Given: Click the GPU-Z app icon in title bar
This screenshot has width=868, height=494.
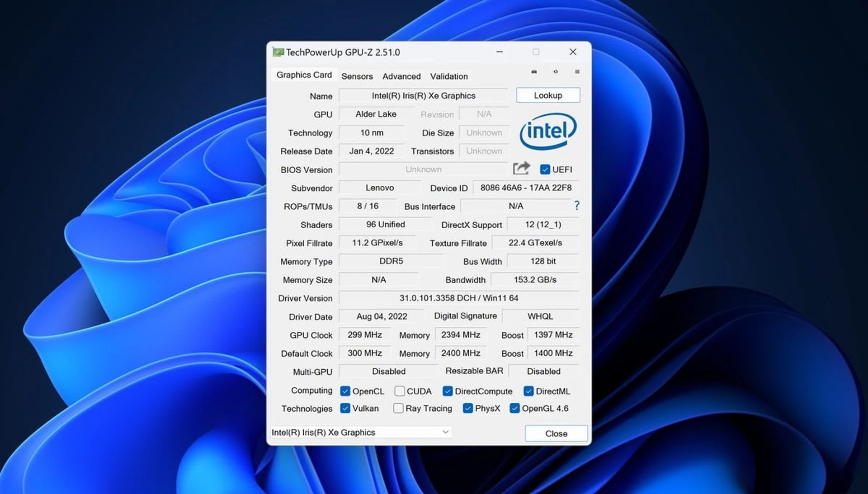Looking at the screenshot, I should coord(278,52).
